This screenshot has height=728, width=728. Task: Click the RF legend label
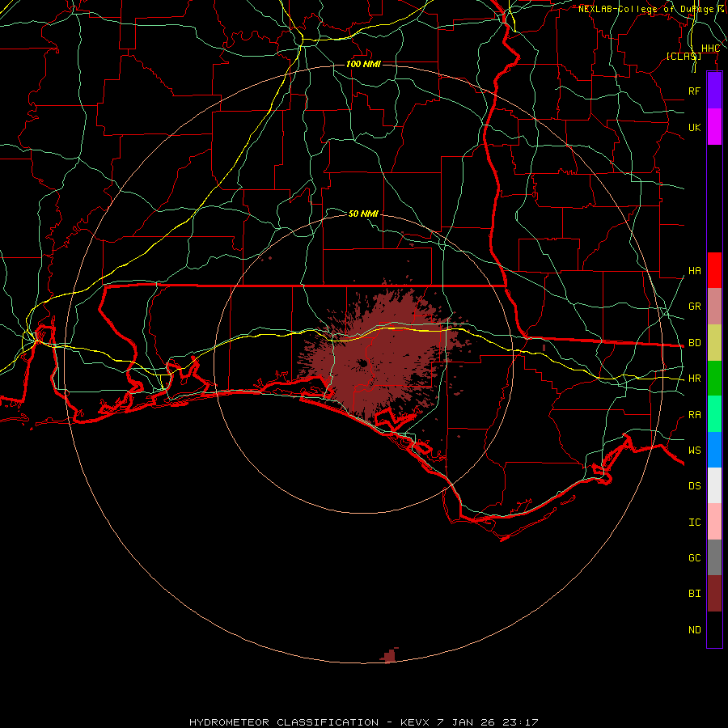[x=694, y=91]
